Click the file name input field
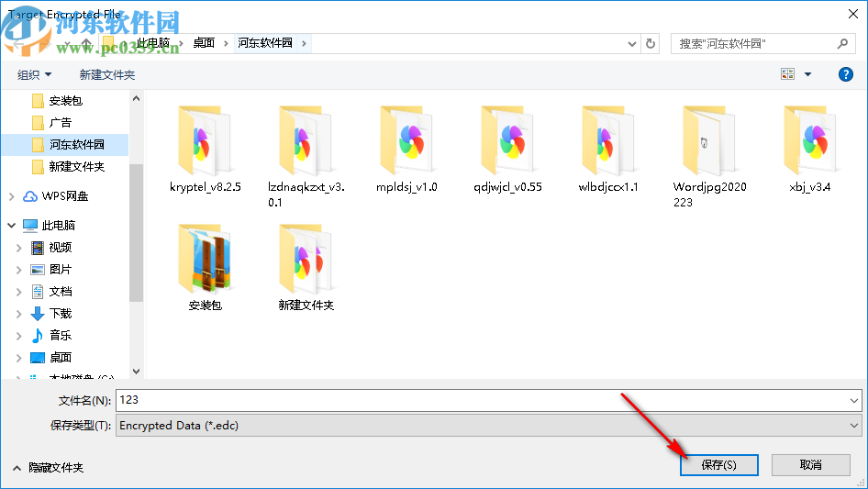The image size is (868, 489). 482,400
